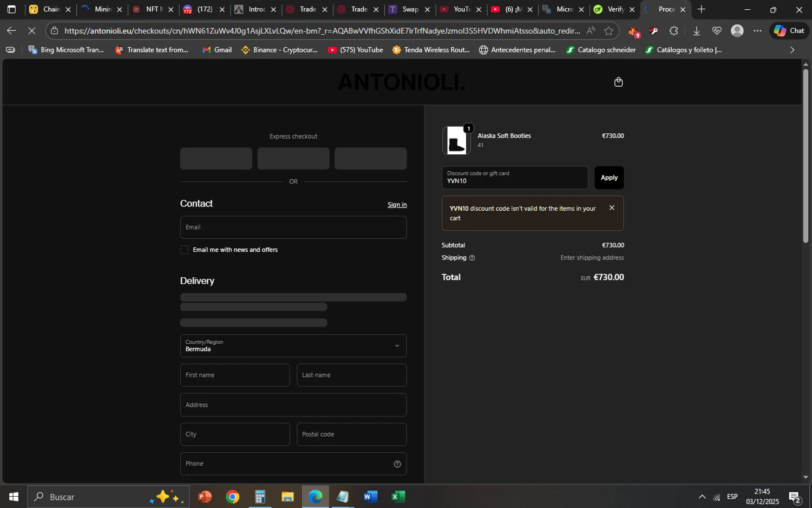Click the ANTONIOLI store logo

(x=401, y=82)
